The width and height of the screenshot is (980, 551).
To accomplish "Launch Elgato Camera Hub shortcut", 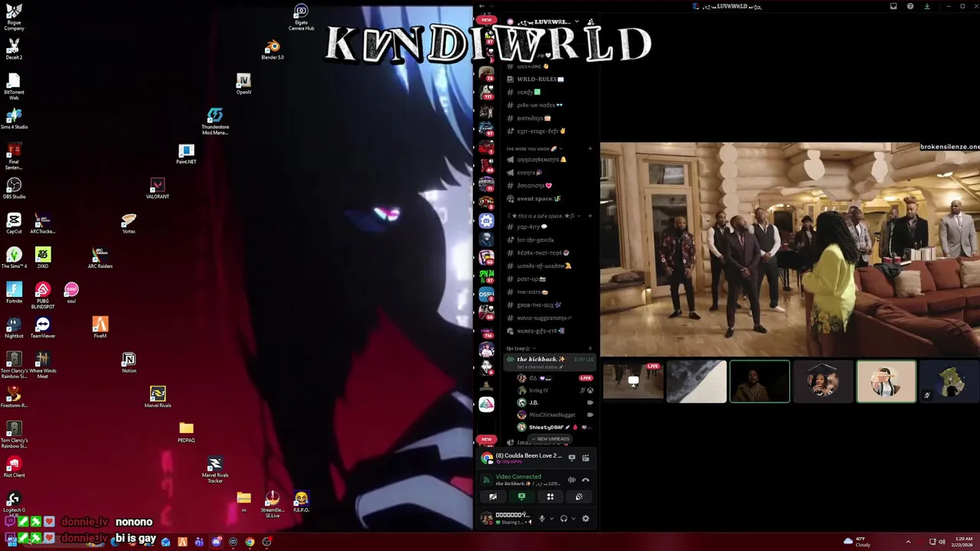I will point(301,18).
